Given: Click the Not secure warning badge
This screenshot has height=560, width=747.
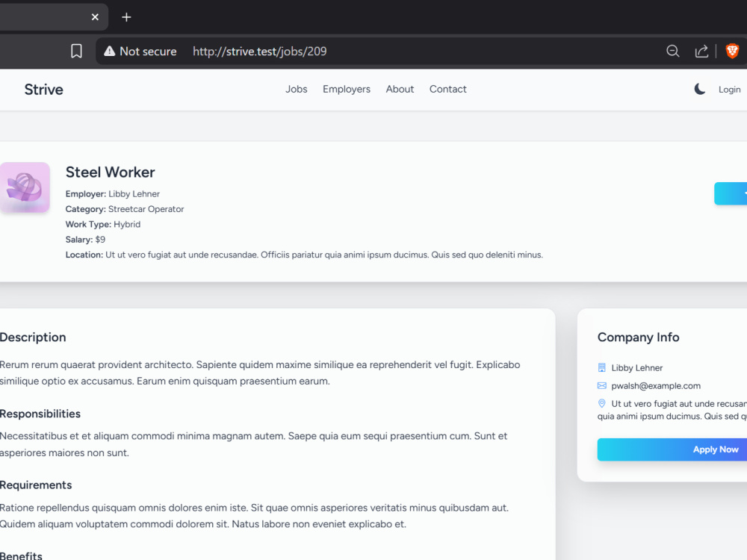Looking at the screenshot, I should point(140,51).
